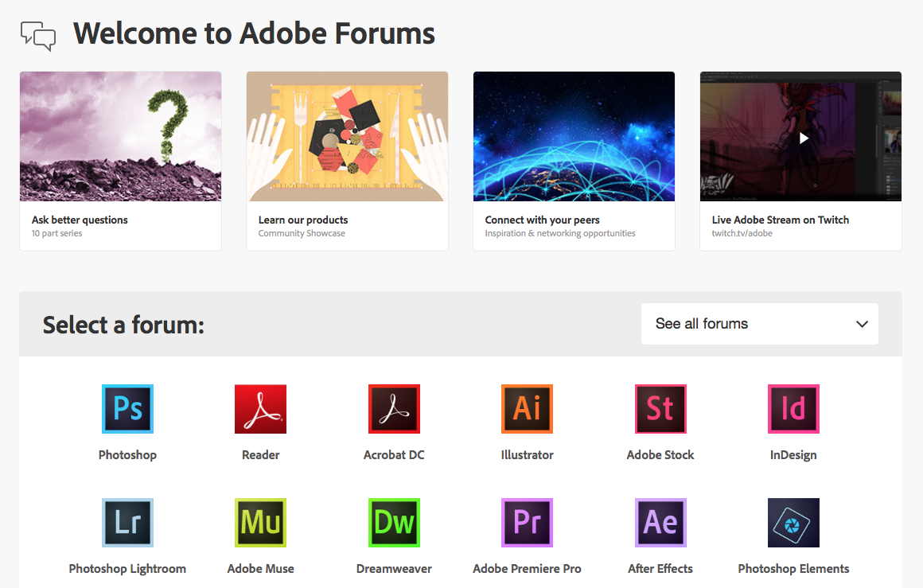Screen dimensions: 923x588
Task: Open the question mark thumbnail image
Action: pyautogui.click(x=121, y=137)
